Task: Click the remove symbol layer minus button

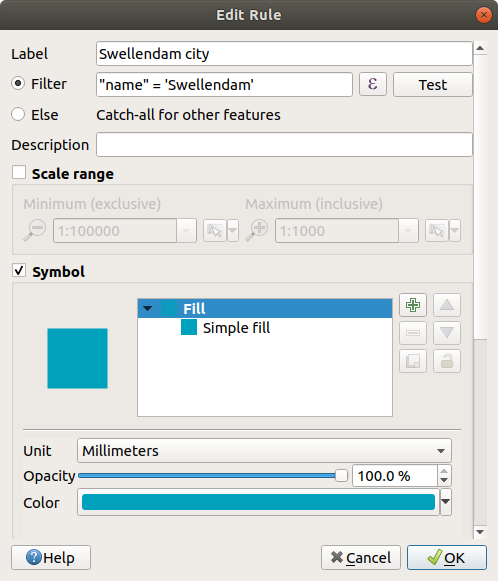Action: (413, 333)
